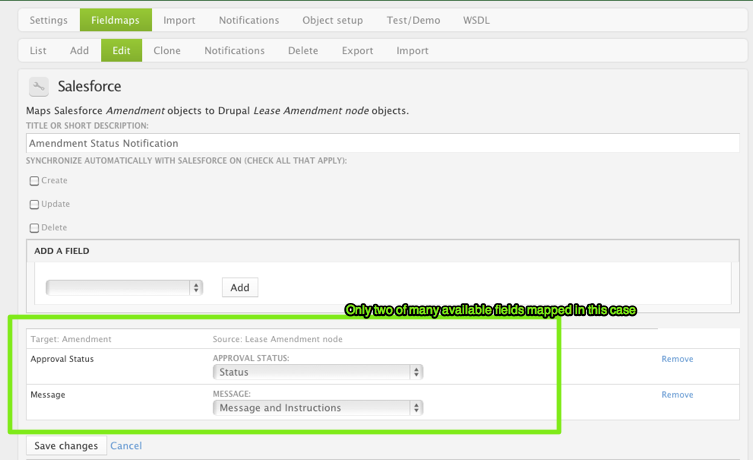The width and height of the screenshot is (753, 460).
Task: Enable the Delete sync checkbox
Action: click(34, 228)
